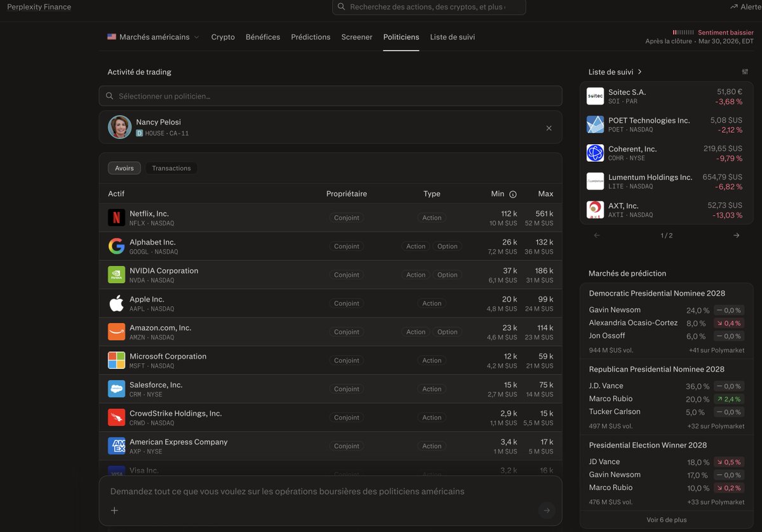
Task: Click the Coherent logo icon
Action: [x=595, y=153]
